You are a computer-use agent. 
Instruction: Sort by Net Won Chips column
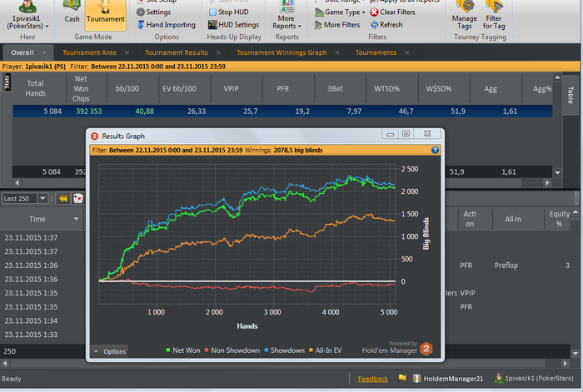(81, 88)
